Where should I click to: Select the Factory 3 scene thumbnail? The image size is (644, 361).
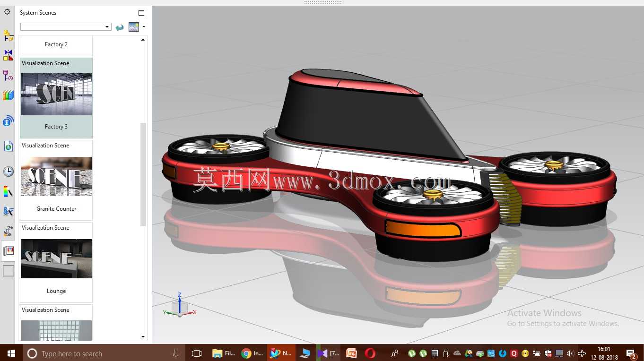(x=56, y=94)
